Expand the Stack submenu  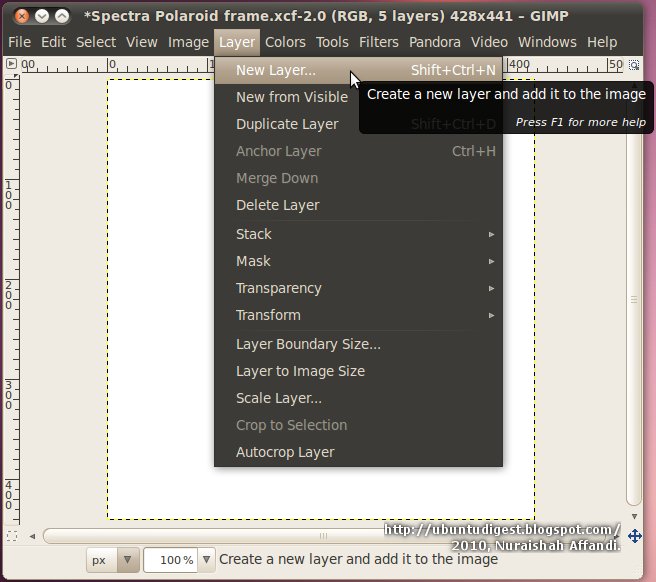coord(358,234)
